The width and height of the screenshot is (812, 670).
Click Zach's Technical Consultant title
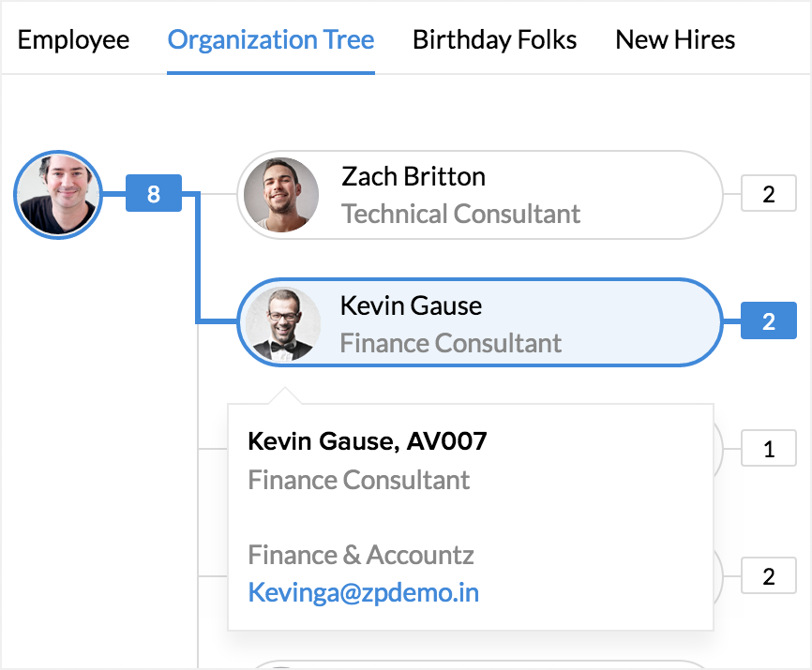[460, 214]
